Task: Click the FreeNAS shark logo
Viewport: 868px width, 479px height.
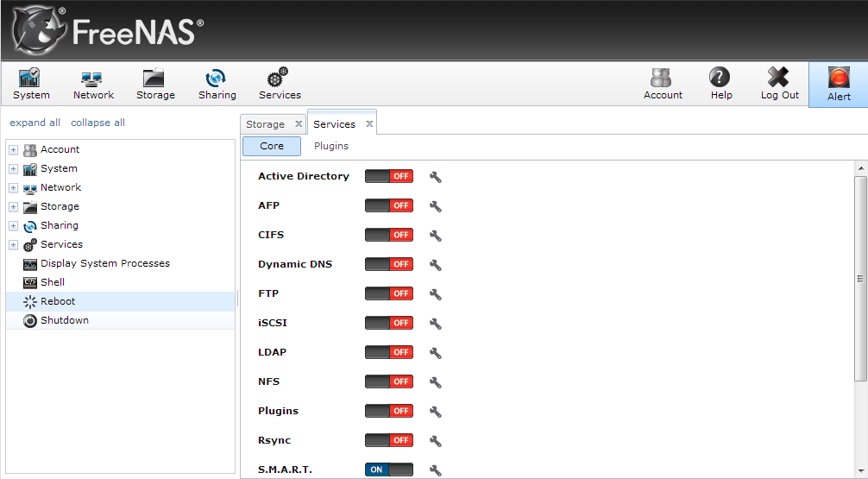Action: point(39,30)
